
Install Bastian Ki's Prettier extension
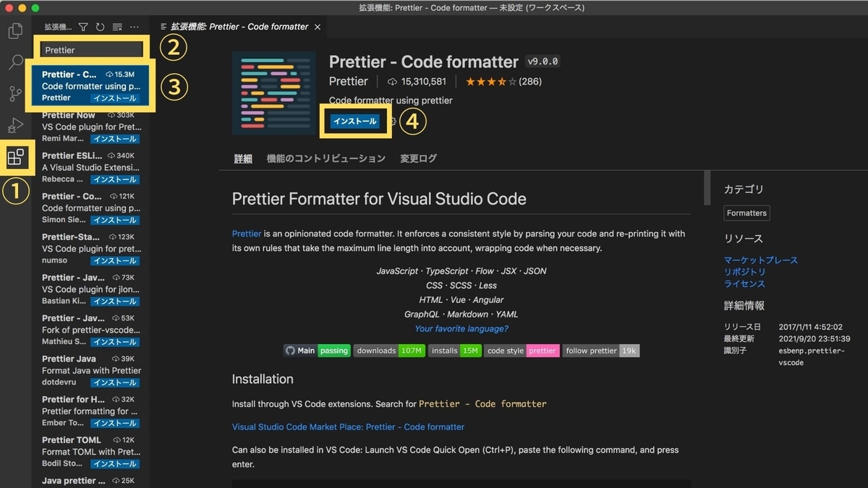pos(114,301)
